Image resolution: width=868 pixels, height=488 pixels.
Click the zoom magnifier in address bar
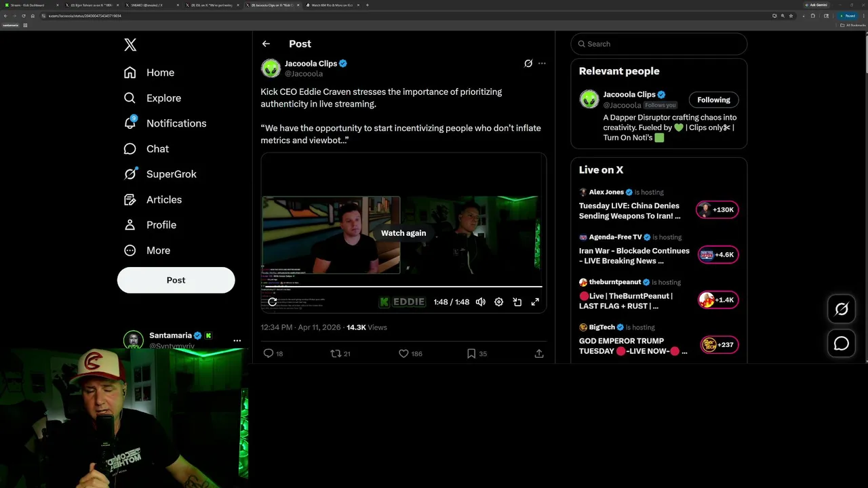(783, 16)
